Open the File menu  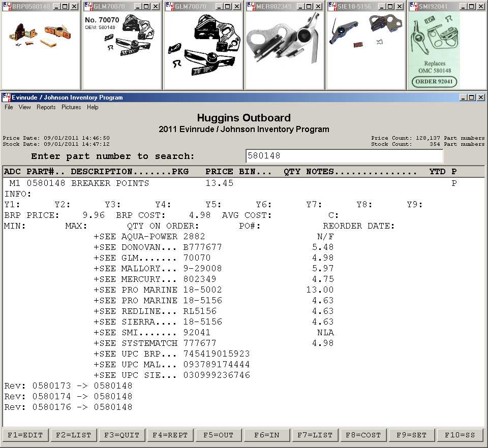pyautogui.click(x=9, y=107)
